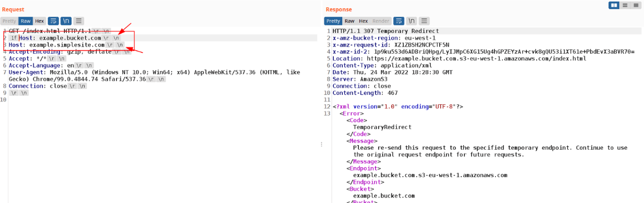This screenshot has height=203, width=644.
Task: Click the Request panel title
Action: coord(13,9)
